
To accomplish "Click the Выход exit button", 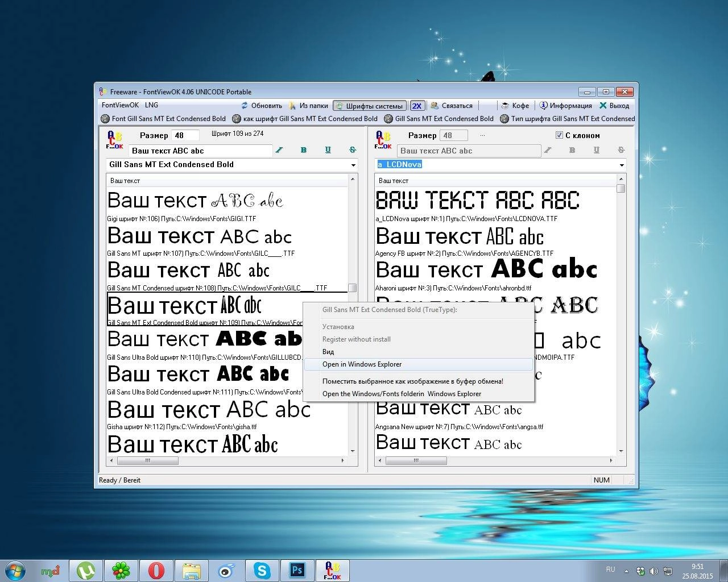I will coord(614,106).
